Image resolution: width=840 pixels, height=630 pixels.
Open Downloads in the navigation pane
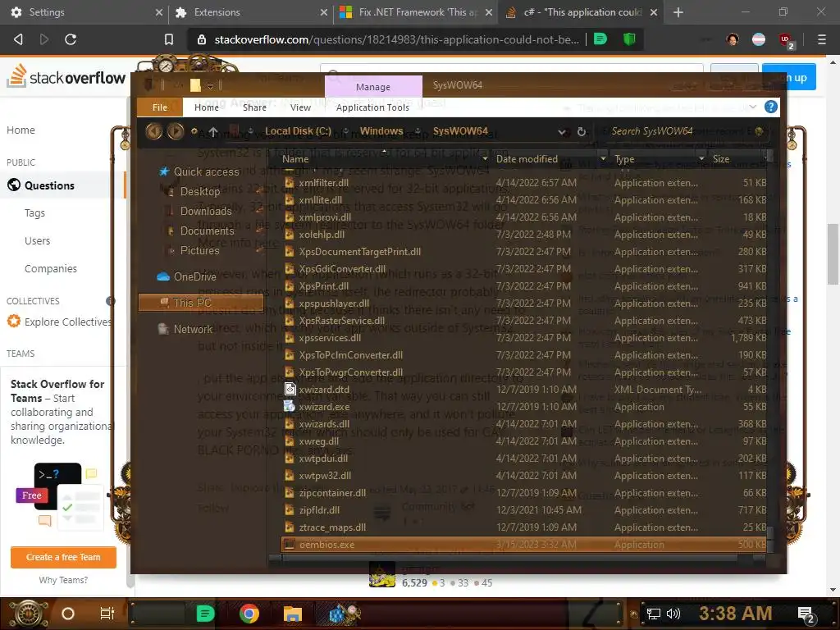[206, 211]
